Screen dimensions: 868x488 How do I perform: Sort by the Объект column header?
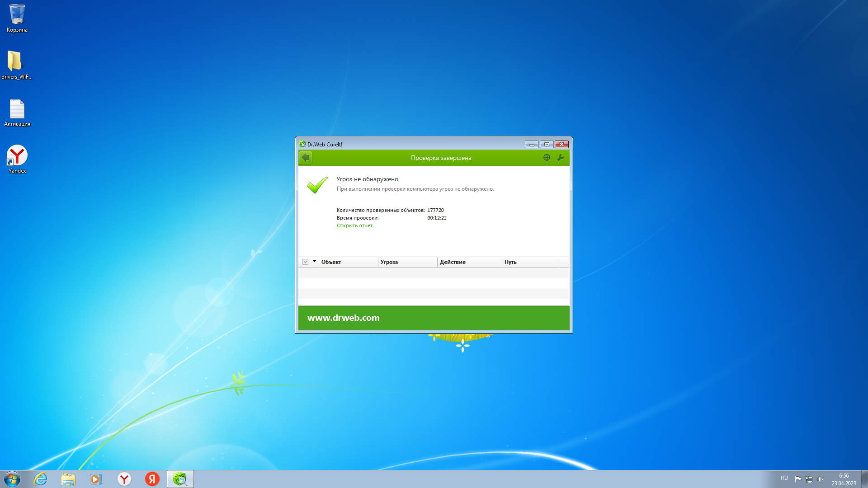[348, 262]
